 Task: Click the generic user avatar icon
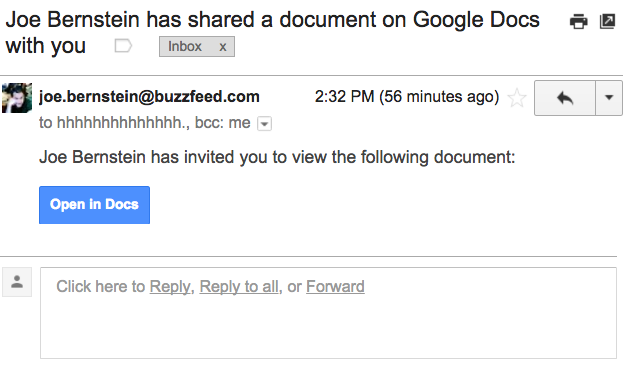point(17,282)
